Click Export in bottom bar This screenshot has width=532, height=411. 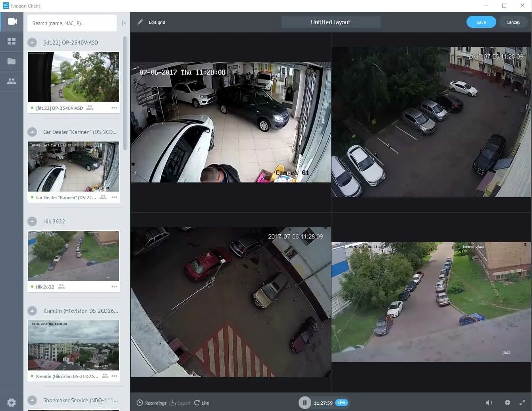[x=180, y=403]
